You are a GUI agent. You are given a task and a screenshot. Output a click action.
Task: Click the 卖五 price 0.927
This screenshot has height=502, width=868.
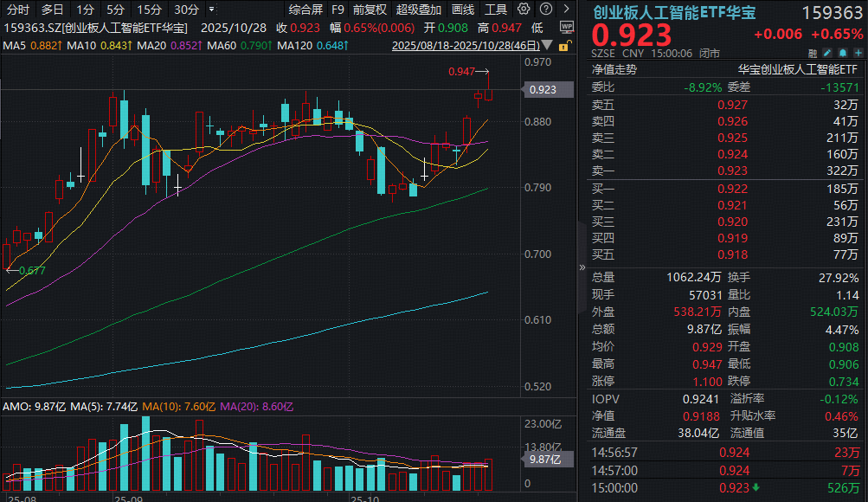click(x=732, y=105)
